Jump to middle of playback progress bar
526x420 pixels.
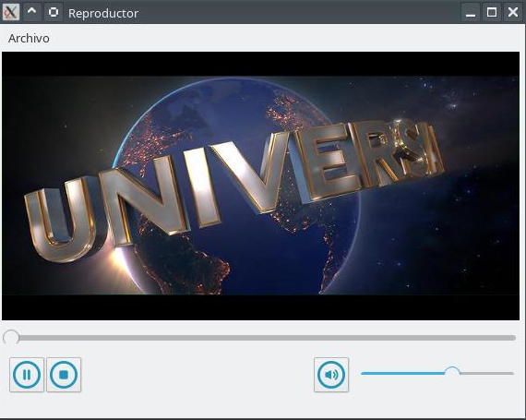coord(259,338)
